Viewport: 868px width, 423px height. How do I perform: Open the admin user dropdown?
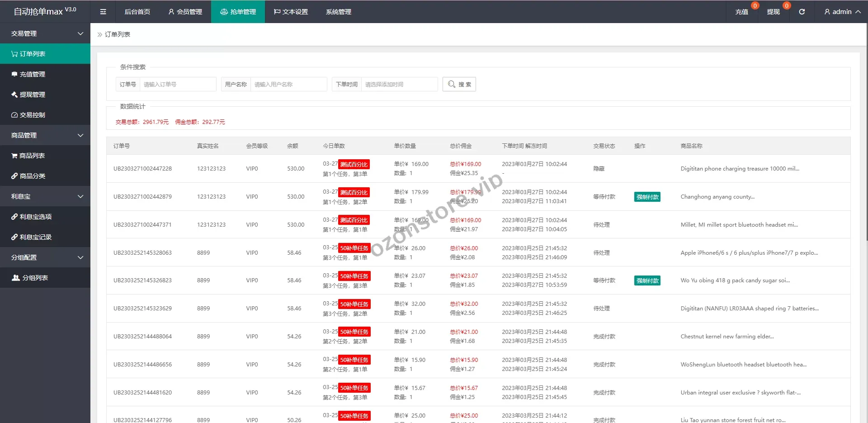click(842, 12)
